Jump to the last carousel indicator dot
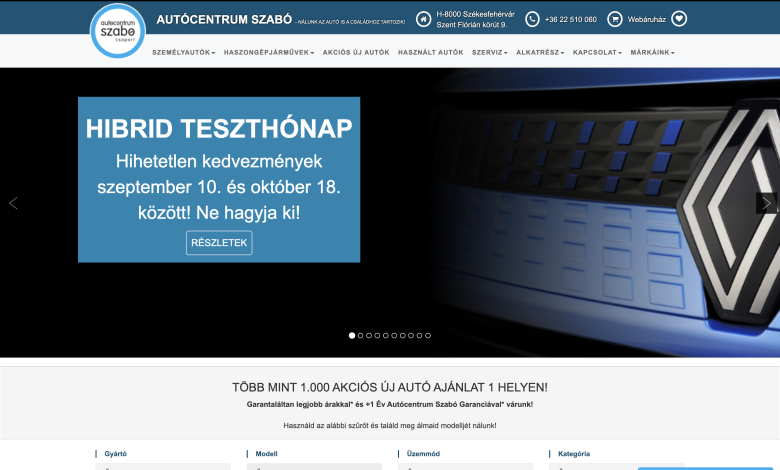This screenshot has width=780, height=470. click(428, 336)
